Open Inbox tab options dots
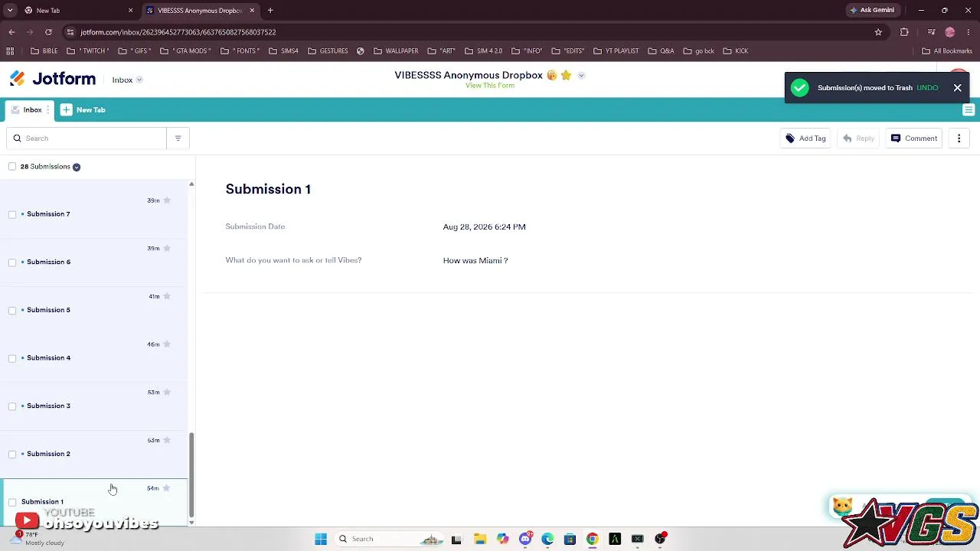 pyautogui.click(x=48, y=110)
